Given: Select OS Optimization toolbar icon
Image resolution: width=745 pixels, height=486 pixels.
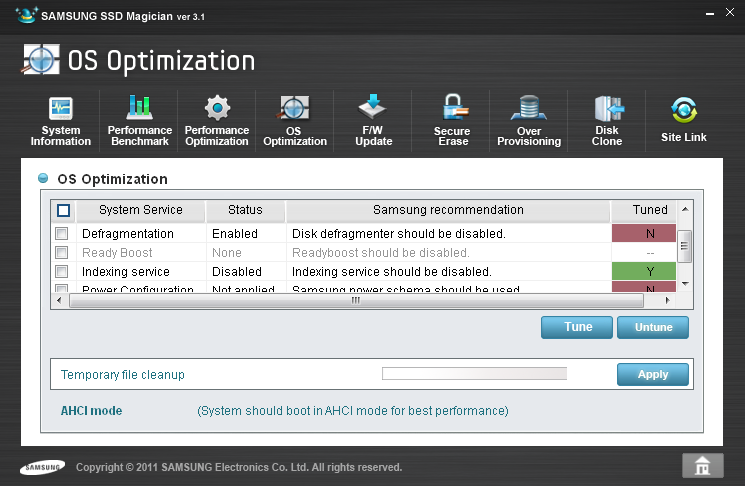Looking at the screenshot, I should point(293,108).
